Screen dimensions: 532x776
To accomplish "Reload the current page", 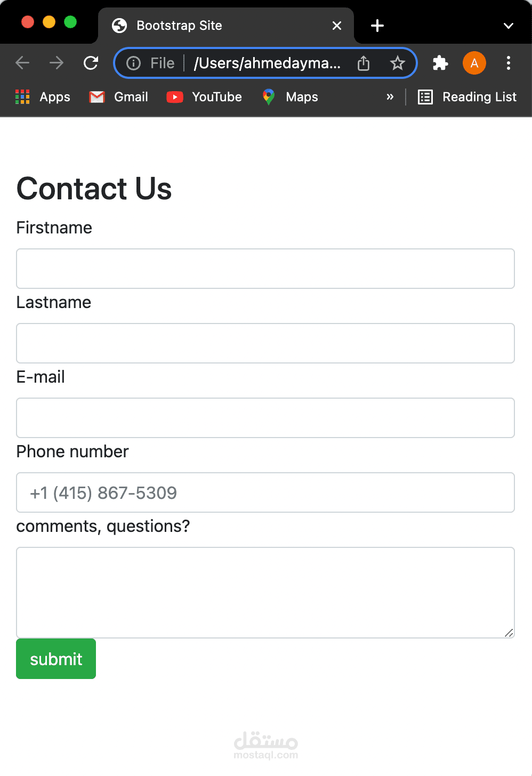I will pyautogui.click(x=91, y=63).
